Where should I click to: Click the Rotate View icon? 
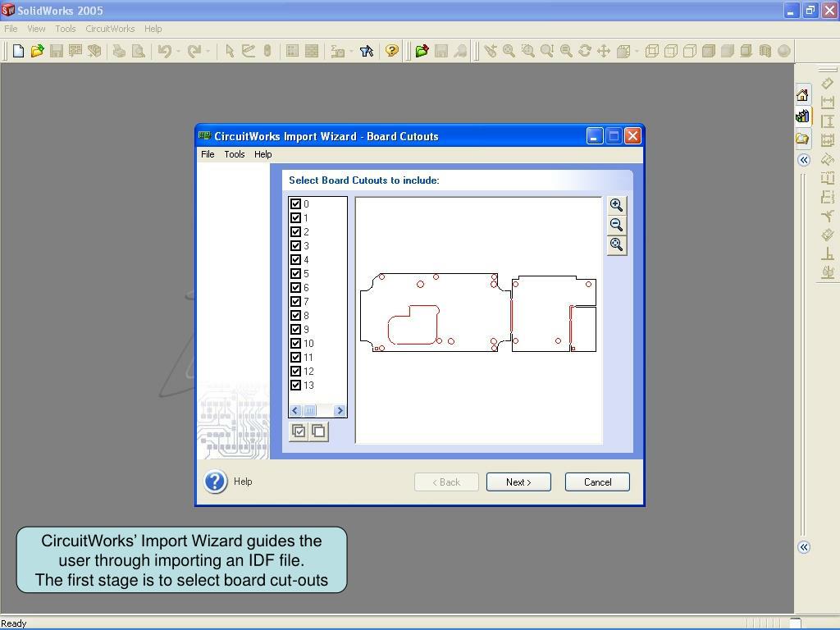click(585, 51)
